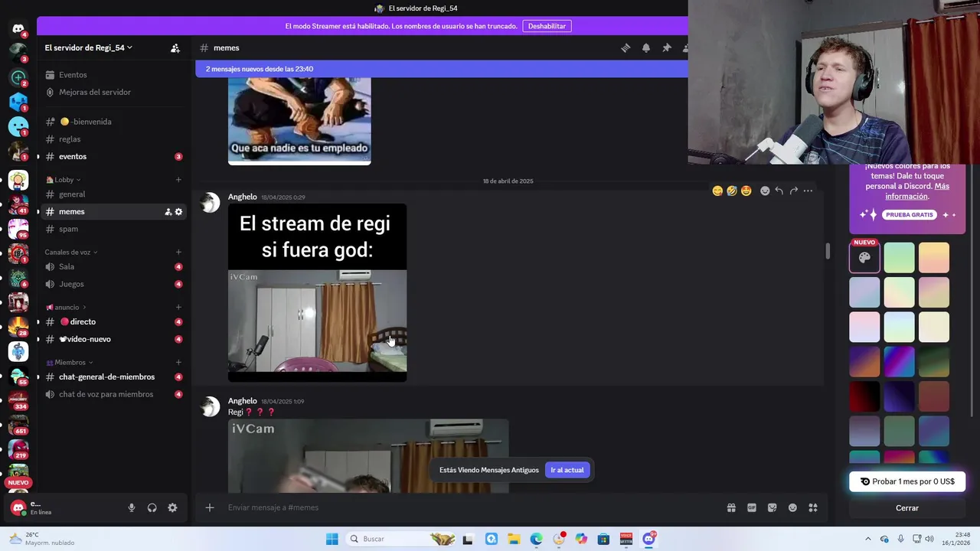React with the rolling laughing emoji

tap(732, 191)
